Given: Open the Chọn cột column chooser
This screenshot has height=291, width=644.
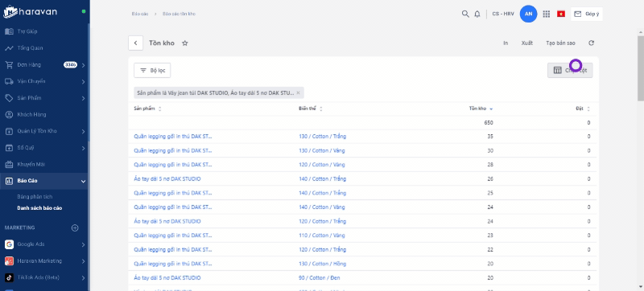Looking at the screenshot, I should pyautogui.click(x=570, y=70).
